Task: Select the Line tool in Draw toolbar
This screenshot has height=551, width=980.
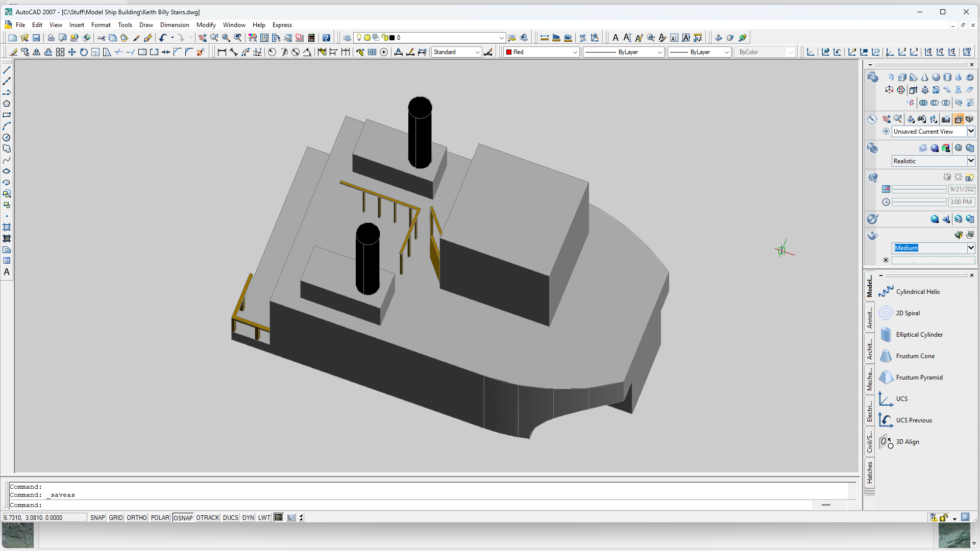Action: pyautogui.click(x=7, y=70)
